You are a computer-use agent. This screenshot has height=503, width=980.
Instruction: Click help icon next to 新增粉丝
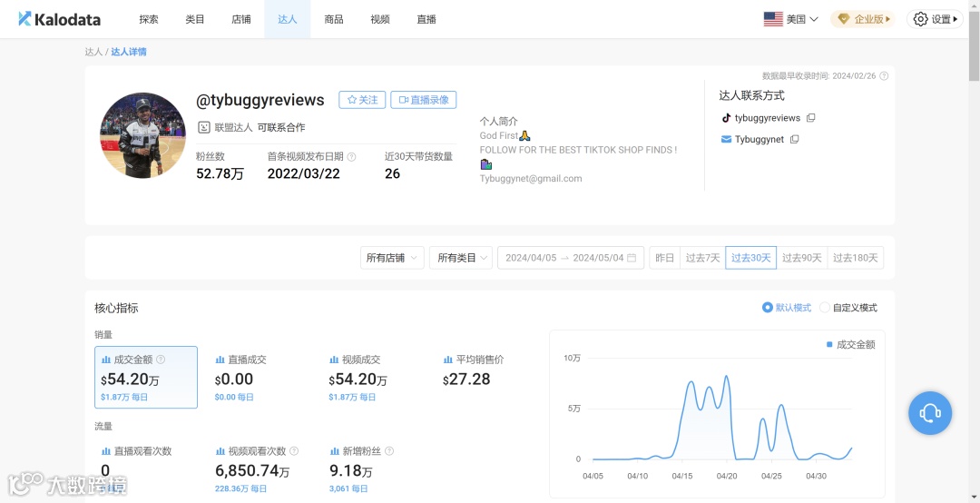[389, 451]
